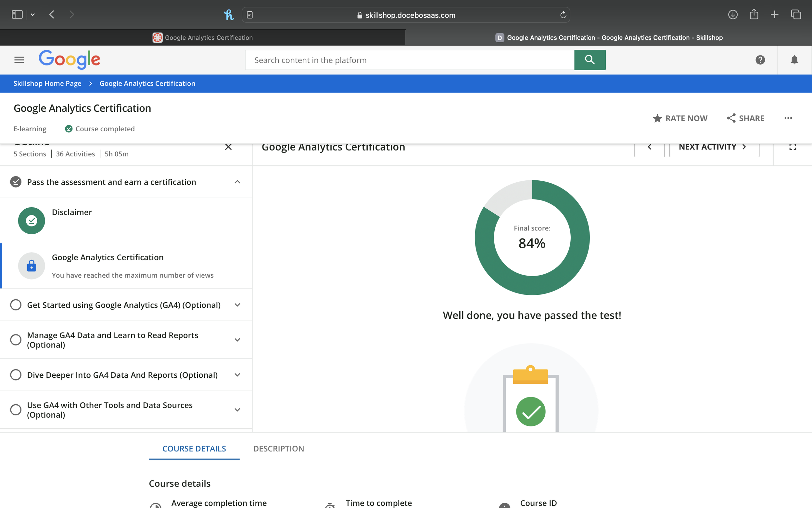This screenshot has width=812, height=508.
Task: Click the green Disclaimer completed icon
Action: tap(32, 220)
